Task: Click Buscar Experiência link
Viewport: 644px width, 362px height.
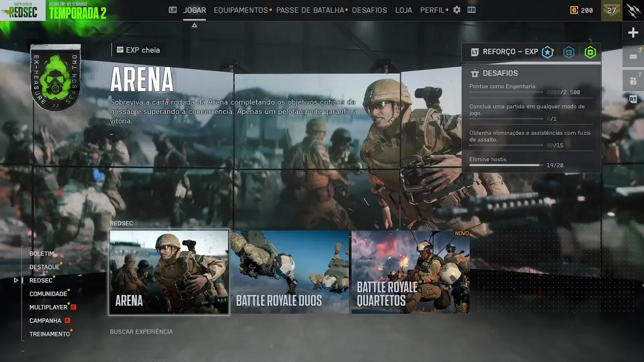Action: [x=141, y=332]
